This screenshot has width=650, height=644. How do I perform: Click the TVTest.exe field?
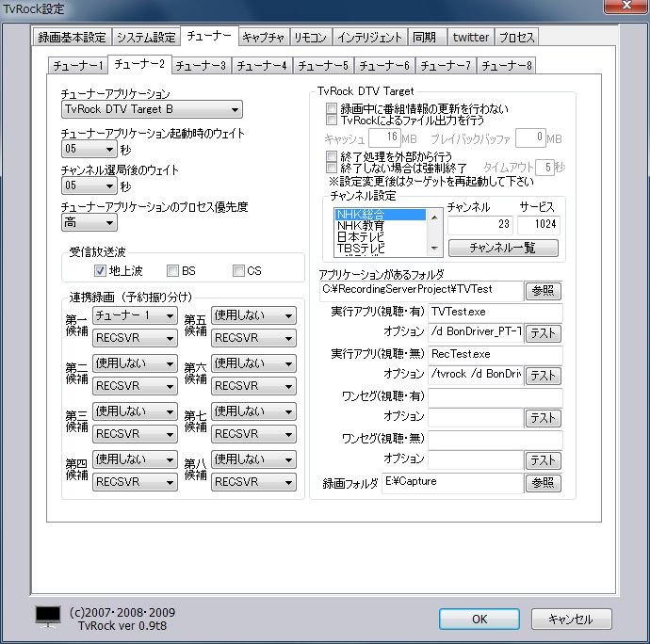pos(495,313)
